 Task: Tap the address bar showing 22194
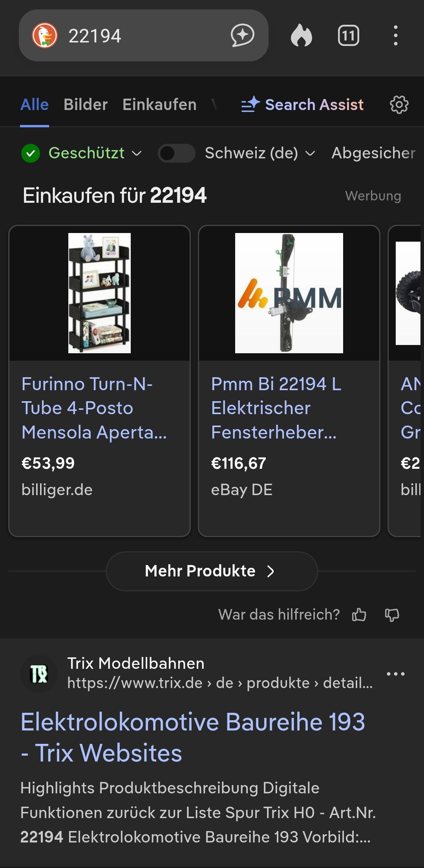pyautogui.click(x=141, y=36)
